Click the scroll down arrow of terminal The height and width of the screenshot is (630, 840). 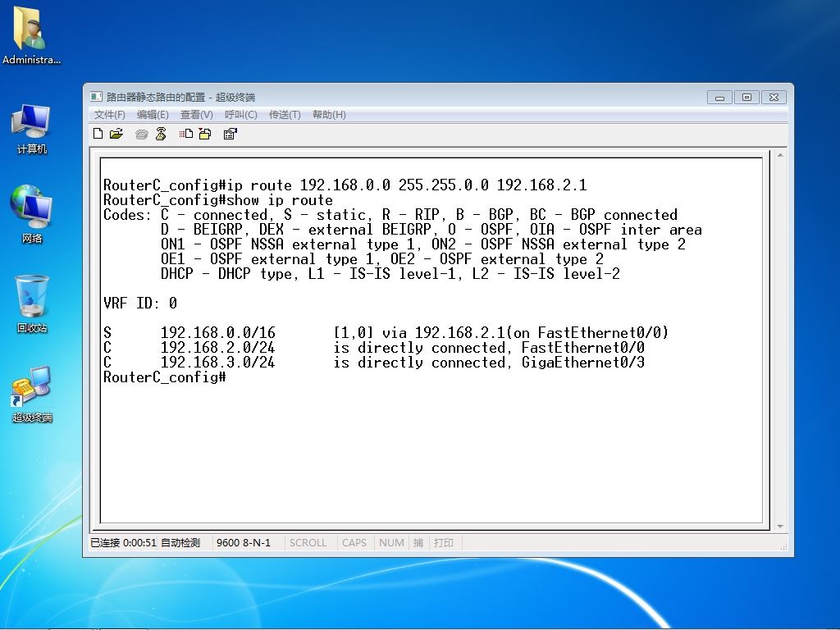[781, 527]
